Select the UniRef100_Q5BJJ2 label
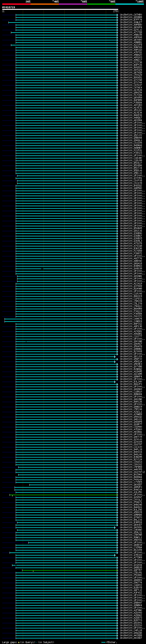This screenshot has height=644, width=146. coord(131,173)
